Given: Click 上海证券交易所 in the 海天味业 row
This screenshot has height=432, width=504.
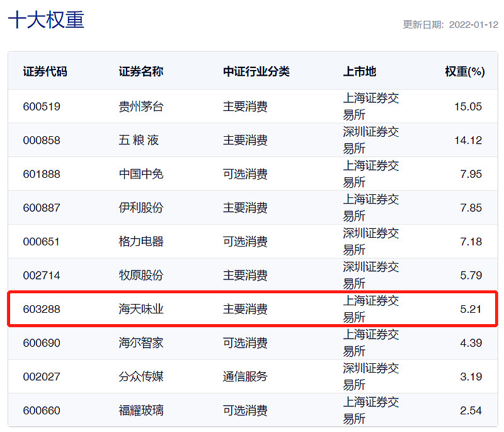Looking at the screenshot, I should pos(371,309).
